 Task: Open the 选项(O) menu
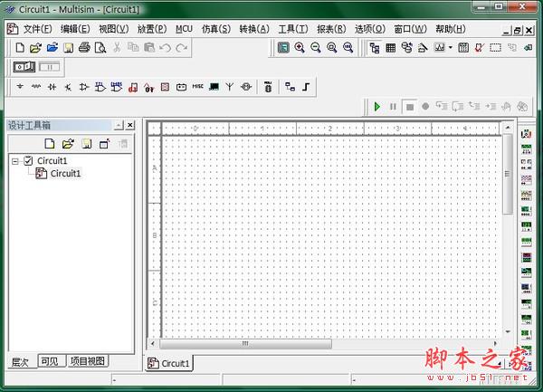click(x=370, y=29)
